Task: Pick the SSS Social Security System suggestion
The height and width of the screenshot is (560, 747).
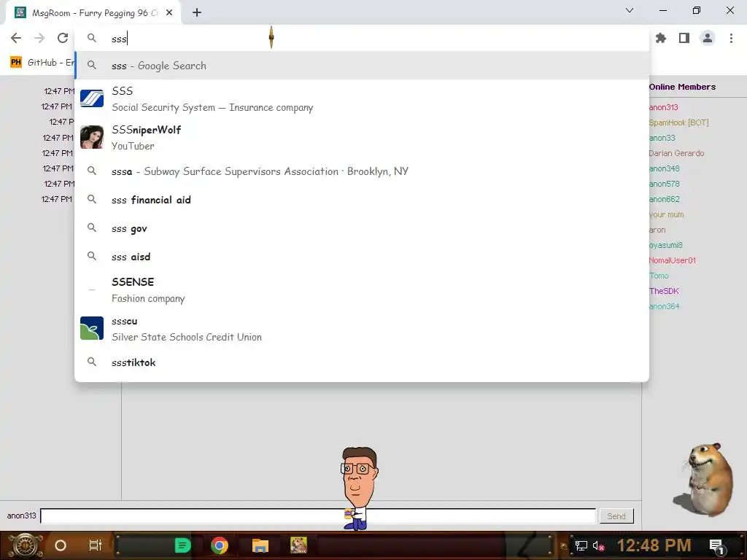Action: coord(362,99)
